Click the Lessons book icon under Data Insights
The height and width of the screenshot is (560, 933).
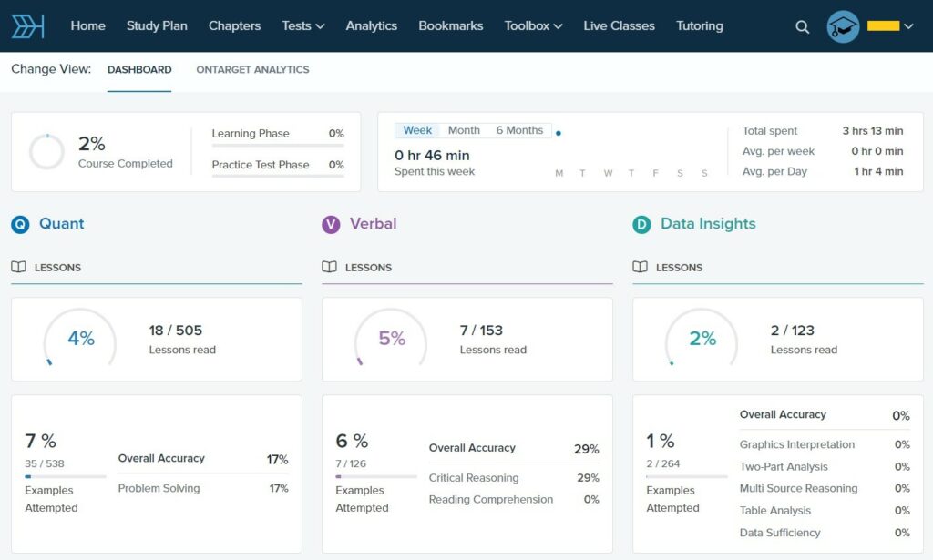tap(641, 266)
